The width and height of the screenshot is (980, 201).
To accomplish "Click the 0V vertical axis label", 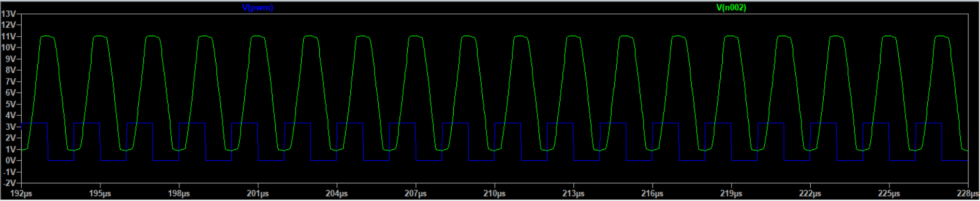I will pyautogui.click(x=11, y=161).
